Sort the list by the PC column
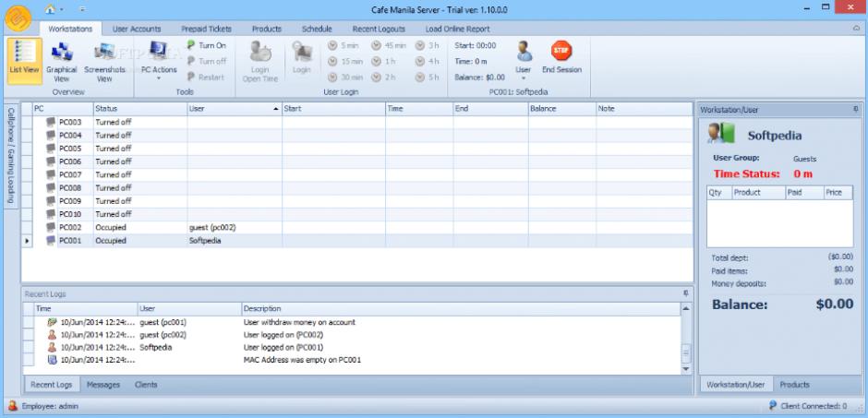868x418 pixels. click(63, 109)
